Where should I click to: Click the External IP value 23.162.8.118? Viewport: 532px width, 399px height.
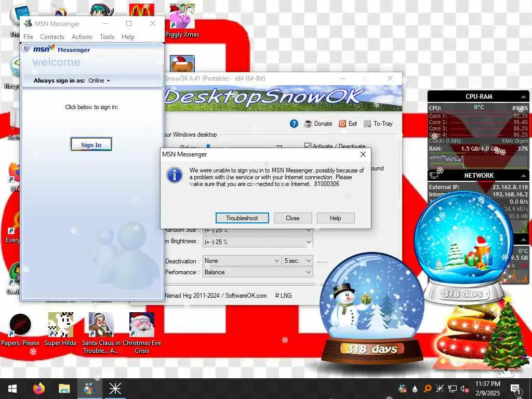click(510, 187)
